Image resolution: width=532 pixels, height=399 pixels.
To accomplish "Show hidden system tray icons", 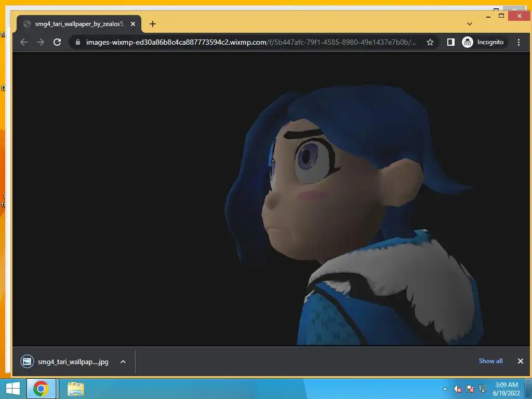I will pyautogui.click(x=445, y=389).
